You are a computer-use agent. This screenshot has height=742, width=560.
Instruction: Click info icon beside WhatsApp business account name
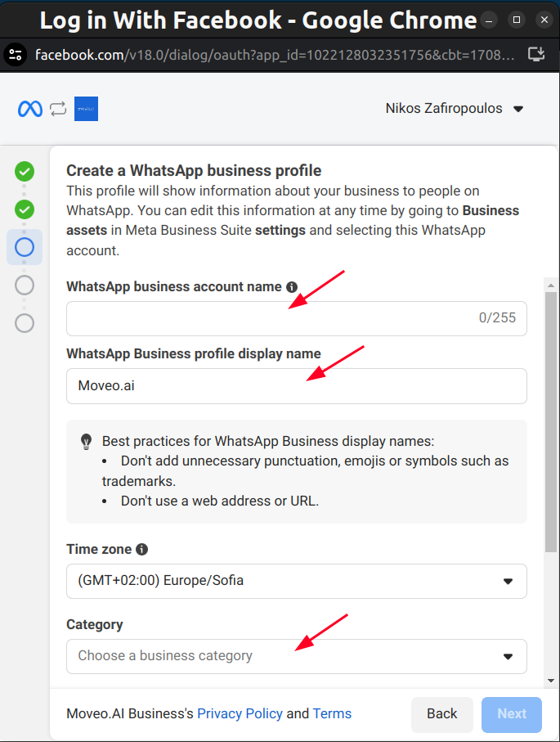coord(292,287)
